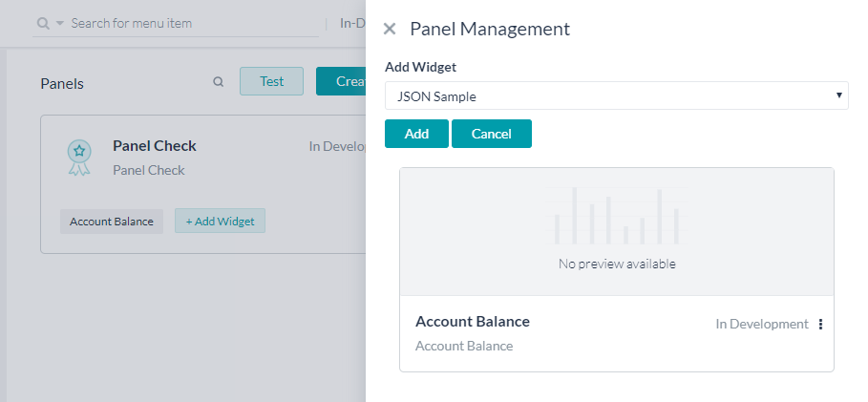
Task: Click the Panel Check award ribbon icon
Action: click(79, 157)
